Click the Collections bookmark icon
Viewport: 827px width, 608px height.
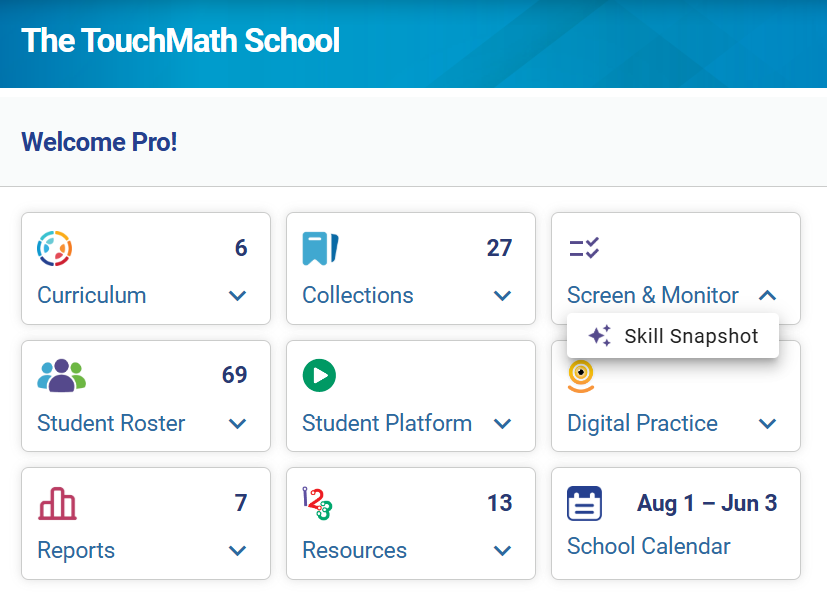320,248
